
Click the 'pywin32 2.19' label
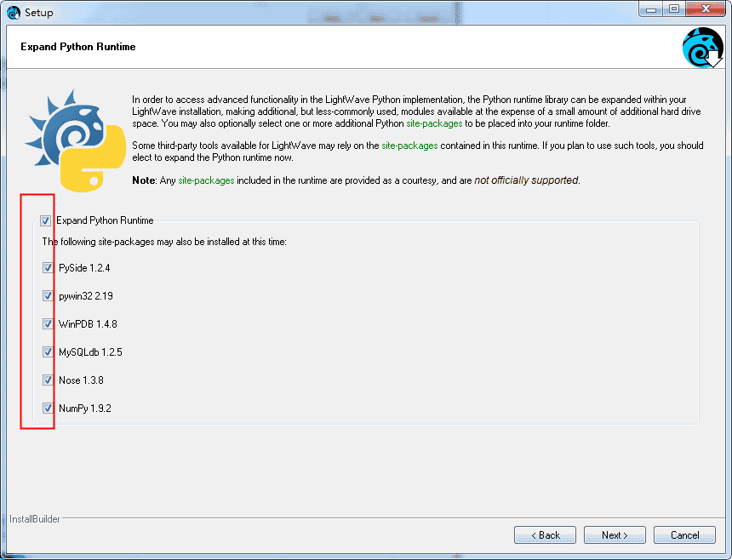click(86, 296)
